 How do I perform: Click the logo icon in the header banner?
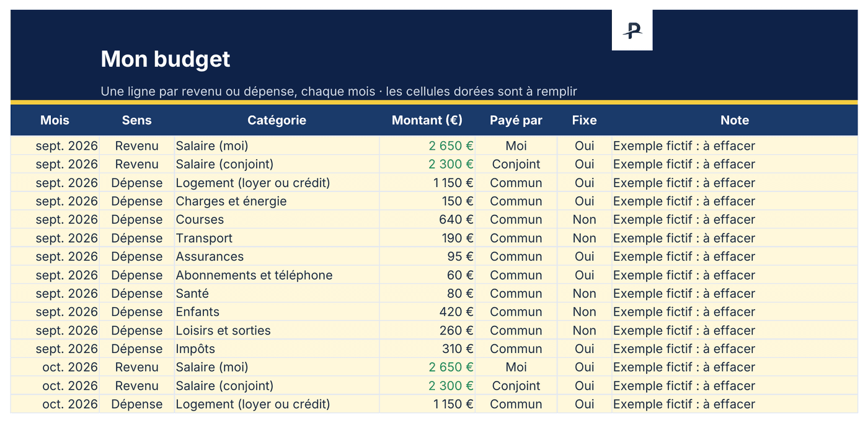(632, 30)
